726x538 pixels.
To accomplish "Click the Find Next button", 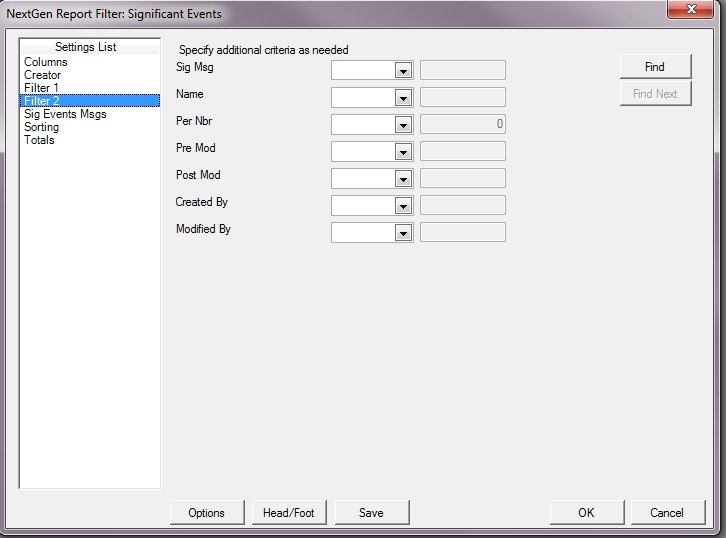I will point(655,94).
